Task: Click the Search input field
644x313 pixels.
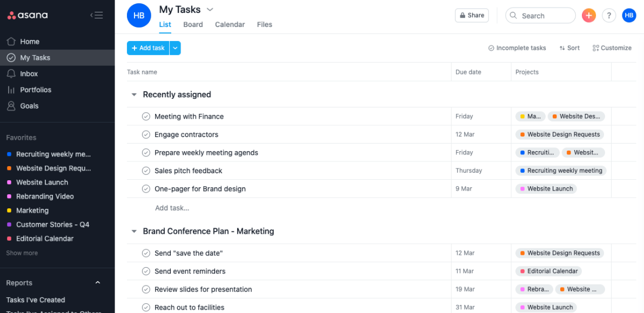Action: tap(540, 16)
